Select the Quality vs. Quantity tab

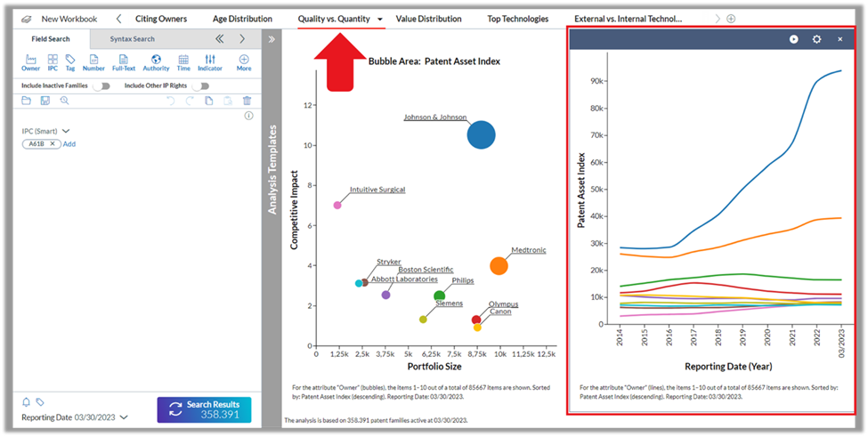coord(334,19)
